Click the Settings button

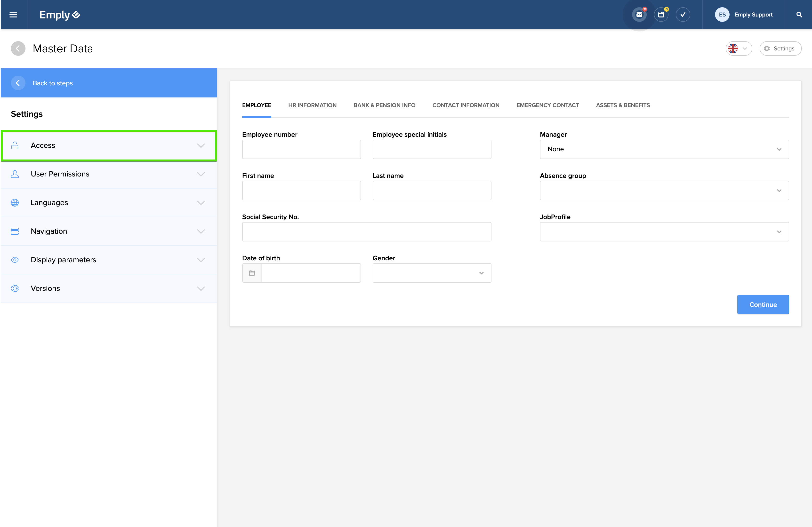[x=780, y=48]
